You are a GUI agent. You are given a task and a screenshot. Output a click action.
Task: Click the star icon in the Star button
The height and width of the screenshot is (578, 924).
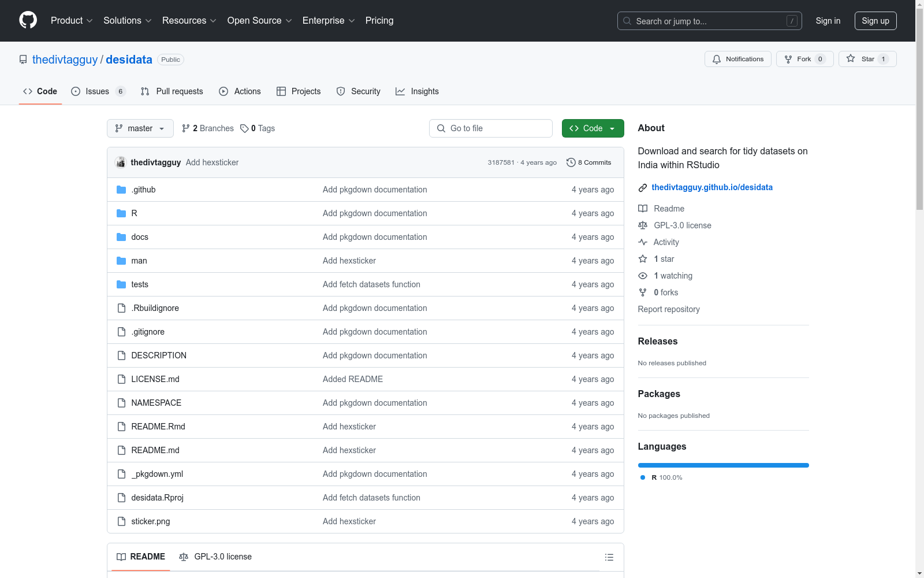(x=851, y=58)
